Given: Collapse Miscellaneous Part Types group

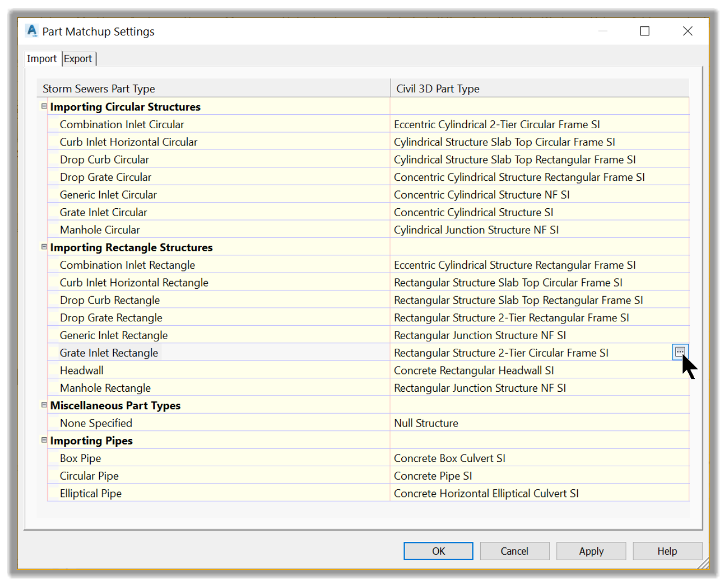Looking at the screenshot, I should 45,405.
